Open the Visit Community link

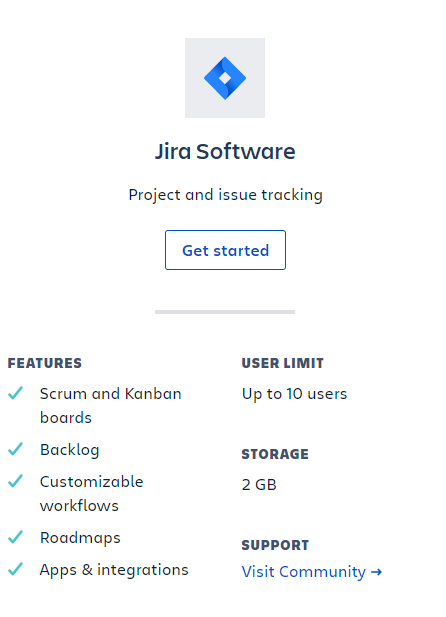(x=311, y=572)
